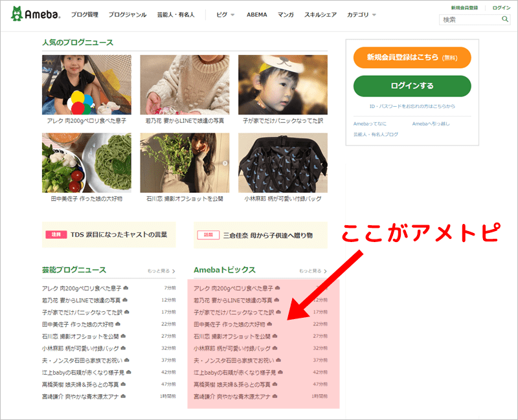Viewport: 518px width, 420px height.
Task: Open ID・パスワードをお忘れの方はこちらから link
Action: click(x=412, y=106)
